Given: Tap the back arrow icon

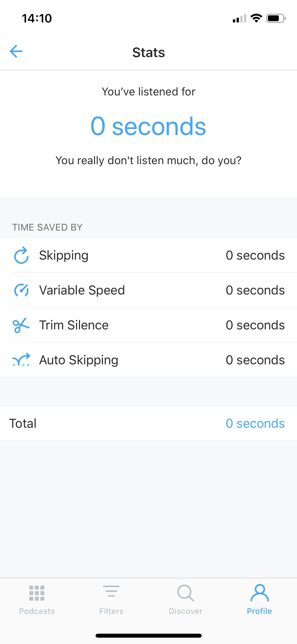Looking at the screenshot, I should (x=16, y=51).
